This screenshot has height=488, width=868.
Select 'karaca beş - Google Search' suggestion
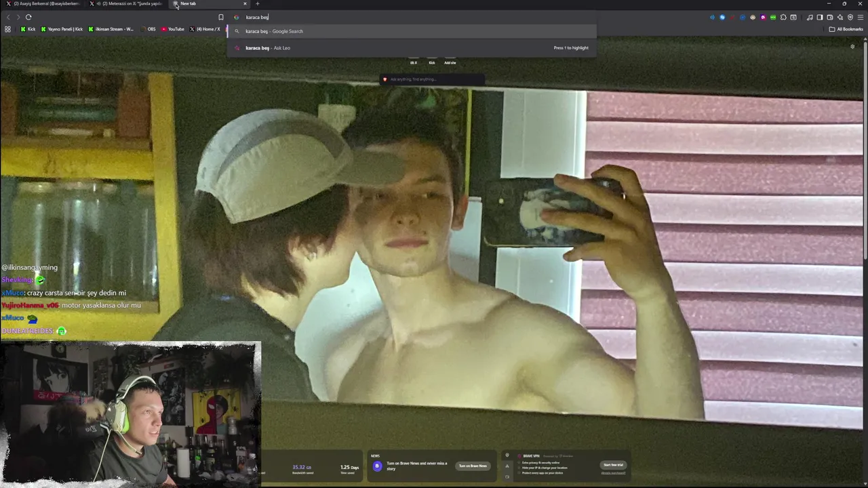(412, 31)
